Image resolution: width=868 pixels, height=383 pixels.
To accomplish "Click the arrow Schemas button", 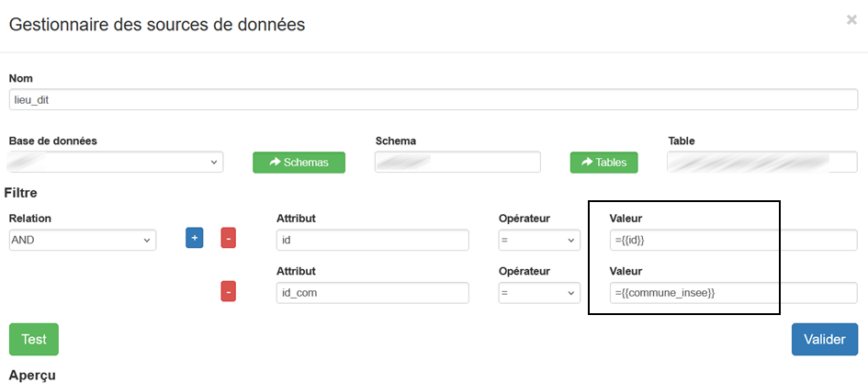I will pos(299,163).
